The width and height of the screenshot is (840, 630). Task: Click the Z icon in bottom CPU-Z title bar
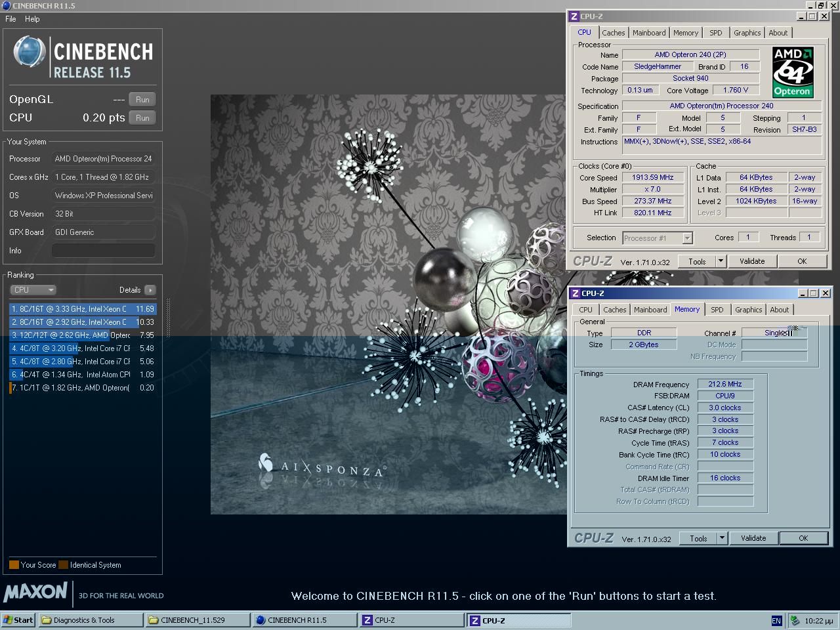point(575,293)
